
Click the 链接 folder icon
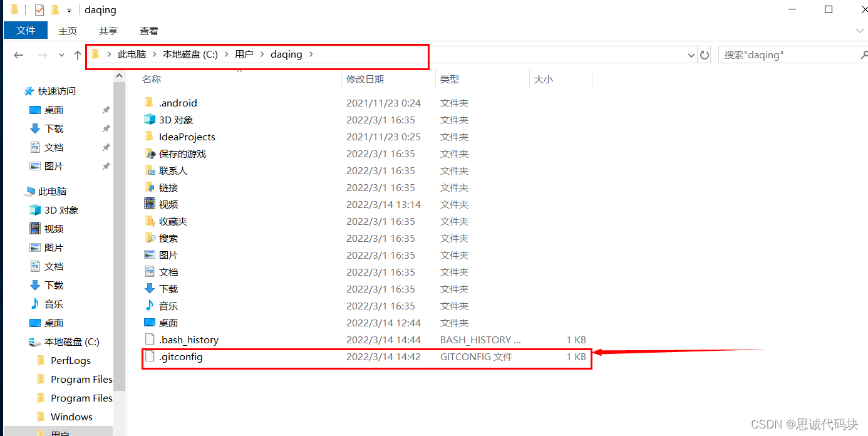[x=149, y=187]
